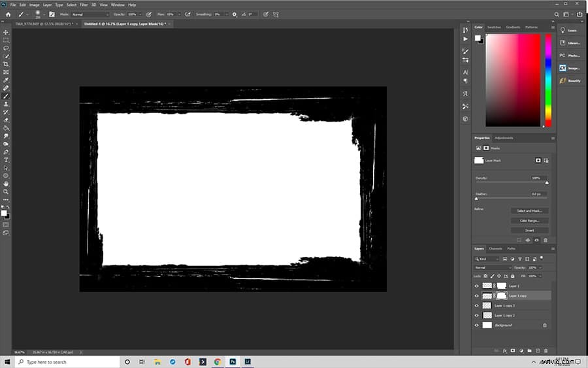The image size is (588, 368).
Task: Hide Layer 1 copy visibility eye
Action: tap(477, 295)
